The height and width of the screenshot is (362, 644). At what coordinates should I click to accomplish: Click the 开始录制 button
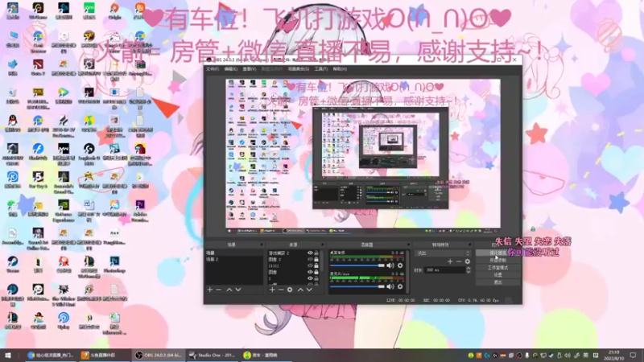[497, 260]
